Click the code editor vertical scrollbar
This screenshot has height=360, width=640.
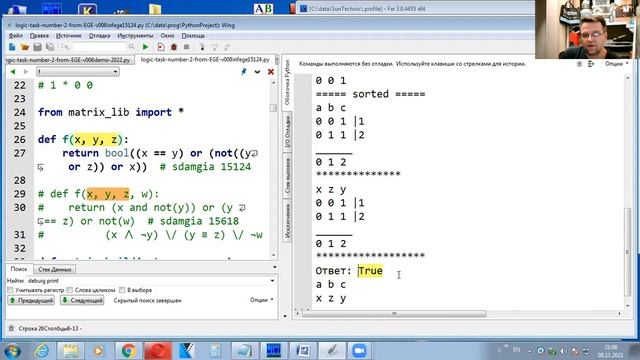(273, 108)
